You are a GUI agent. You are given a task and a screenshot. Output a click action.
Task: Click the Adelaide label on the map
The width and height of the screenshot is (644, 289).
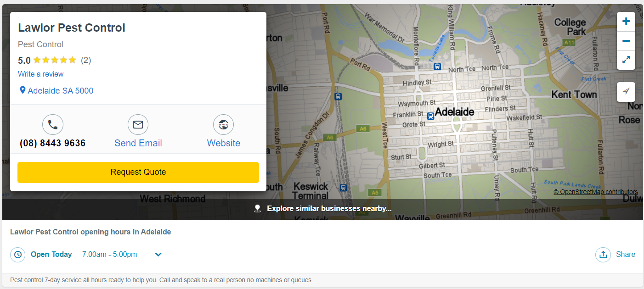click(454, 111)
